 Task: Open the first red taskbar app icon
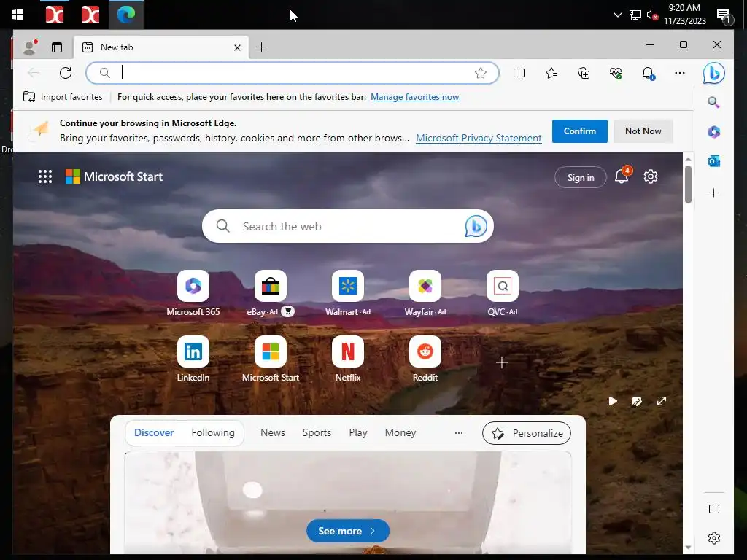(x=54, y=15)
